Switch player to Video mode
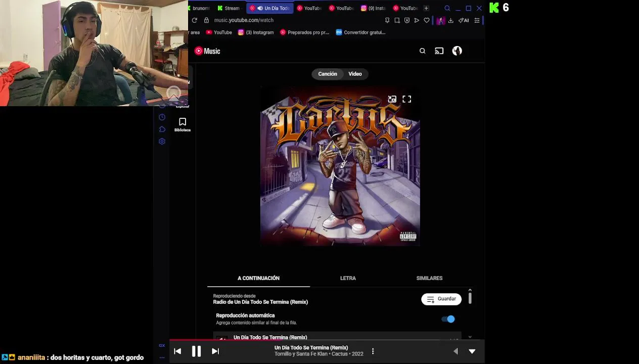Viewport: 639px width, 364px height. 355,74
